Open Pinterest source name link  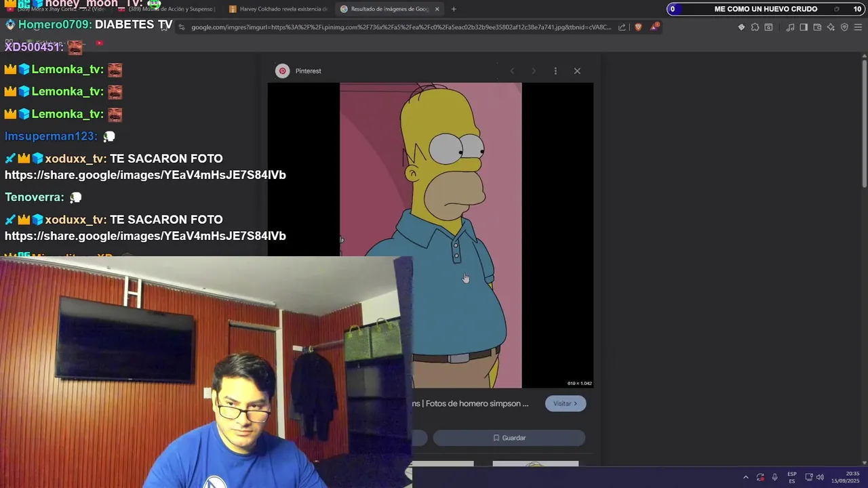pos(308,70)
